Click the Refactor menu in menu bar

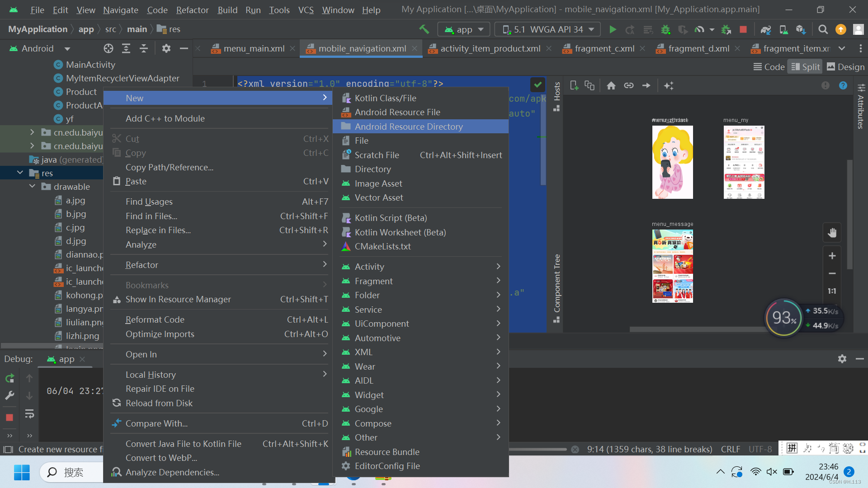point(192,9)
